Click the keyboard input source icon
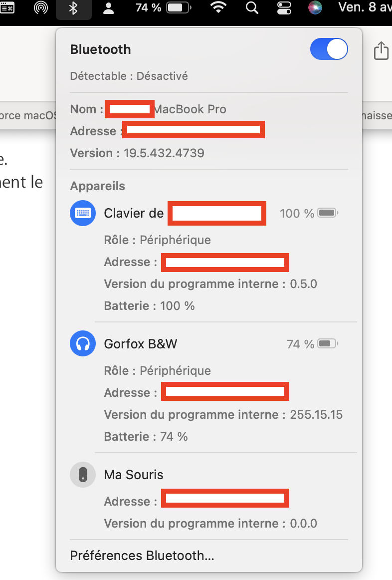This screenshot has width=392, height=580. click(7, 8)
